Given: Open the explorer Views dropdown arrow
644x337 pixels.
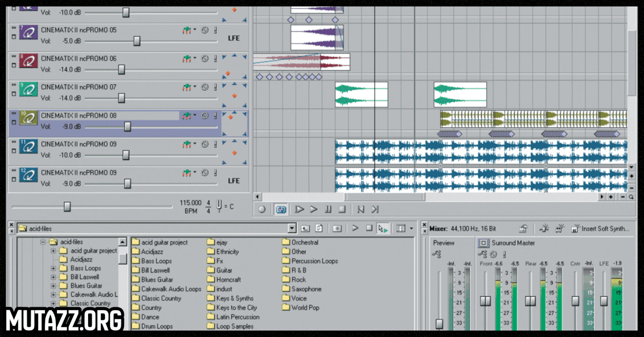Looking at the screenshot, I should (411, 229).
